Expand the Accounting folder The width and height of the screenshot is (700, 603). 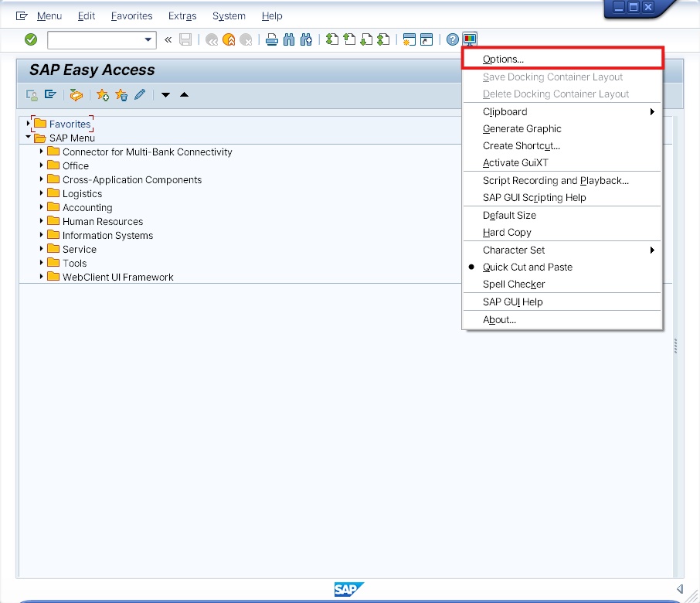pos(42,207)
